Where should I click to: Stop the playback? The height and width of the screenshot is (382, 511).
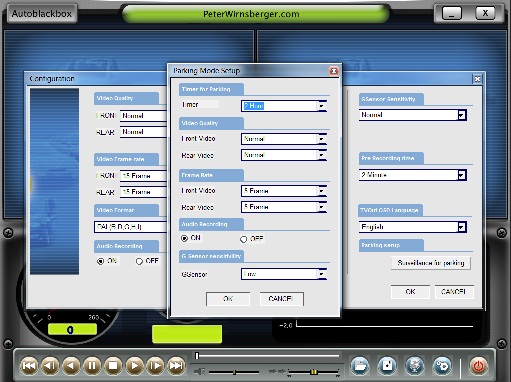pyautogui.click(x=113, y=366)
